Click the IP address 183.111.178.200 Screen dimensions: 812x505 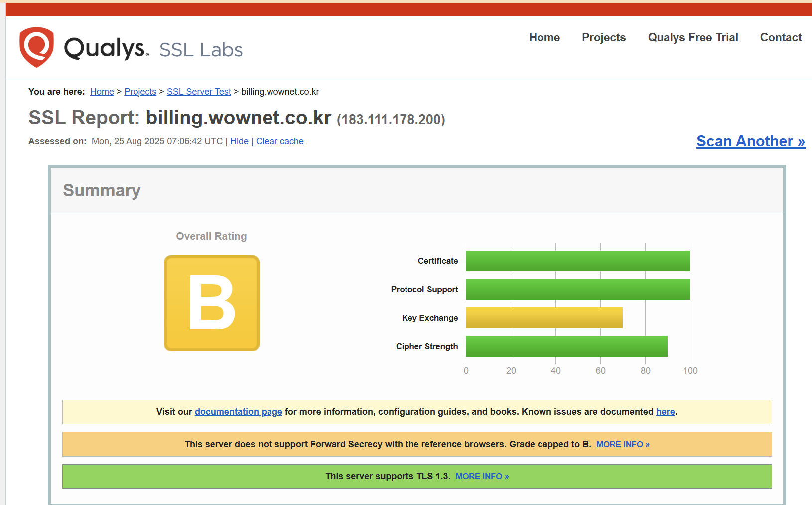pos(391,120)
